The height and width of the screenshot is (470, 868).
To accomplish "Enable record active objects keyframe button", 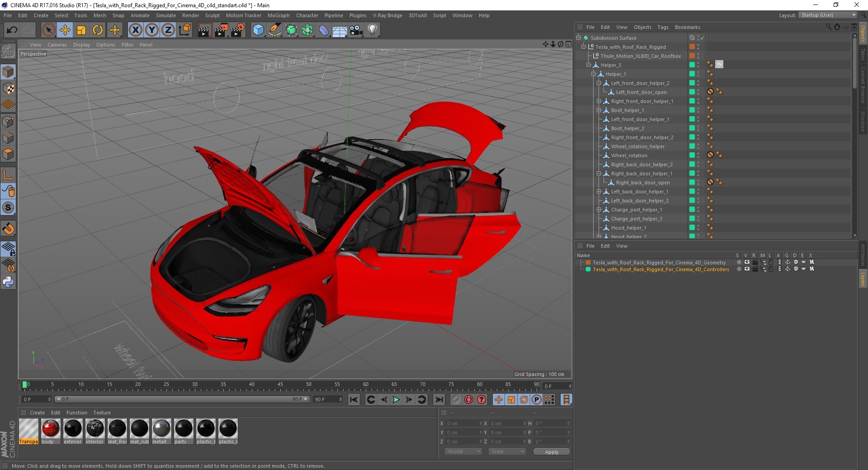I will pyautogui.click(x=456, y=399).
